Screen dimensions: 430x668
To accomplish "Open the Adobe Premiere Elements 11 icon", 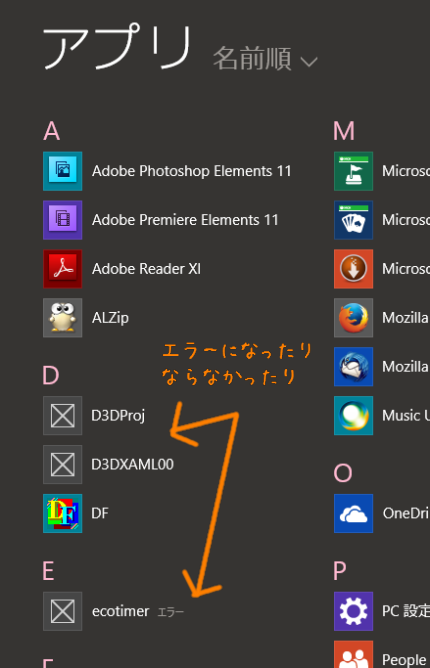I will [63, 220].
